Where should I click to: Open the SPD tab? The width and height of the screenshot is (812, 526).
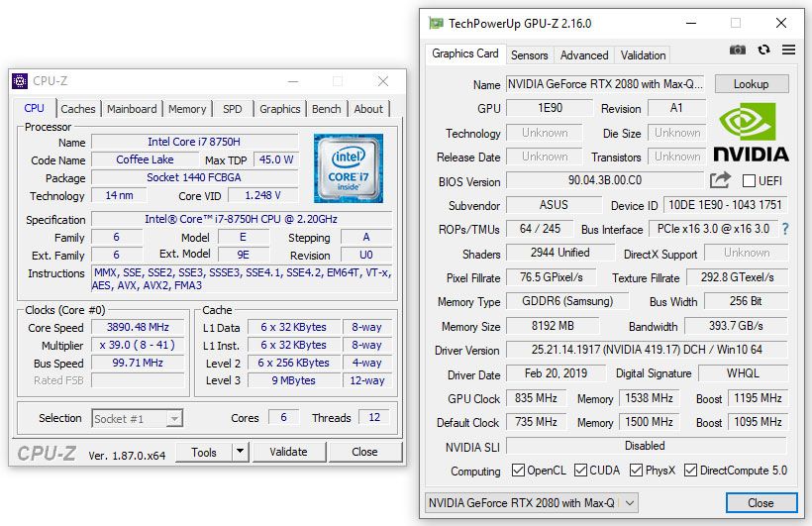233,109
